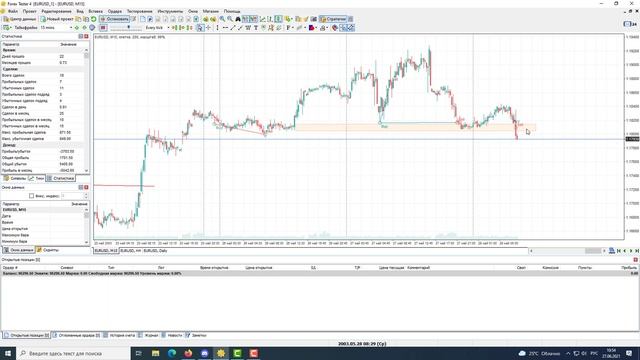Viewport: 640px width, 360px height.
Task: Open the Fibonacci tool dropdown arrow
Action: coord(292,28)
